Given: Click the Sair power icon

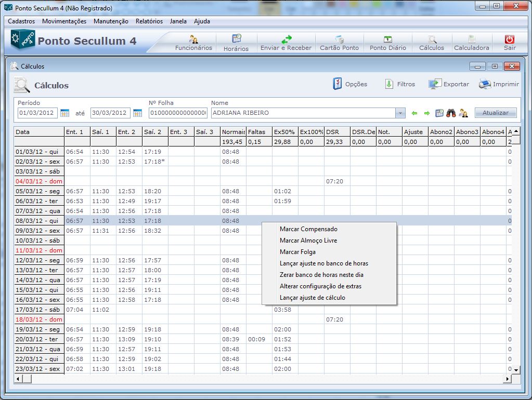Looking at the screenshot, I should (x=509, y=39).
